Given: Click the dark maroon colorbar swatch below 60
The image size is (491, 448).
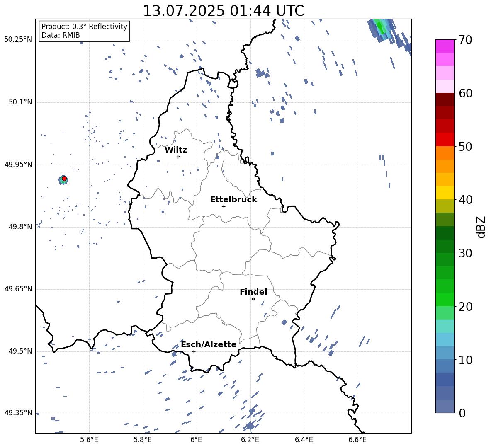Looking at the screenshot, I should pos(445,99).
